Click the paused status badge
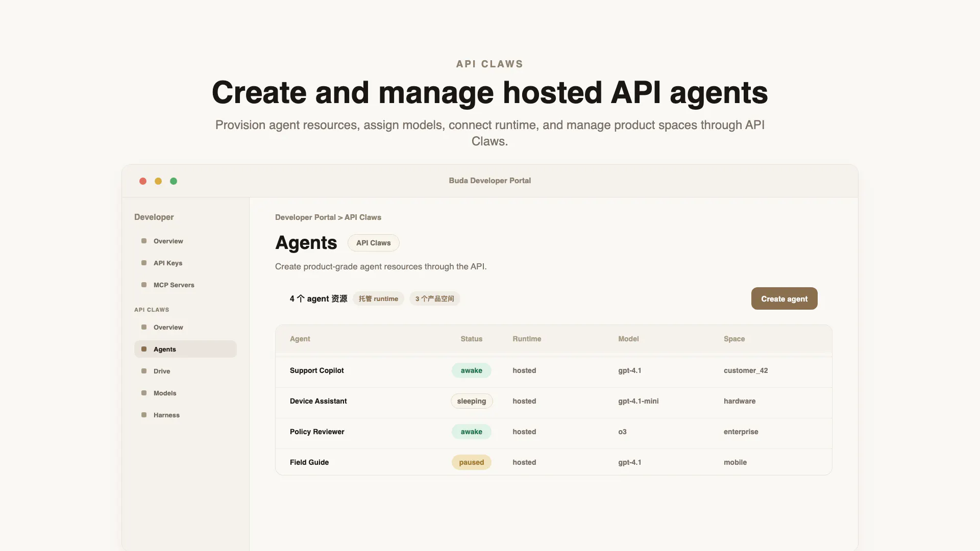 [x=471, y=462]
